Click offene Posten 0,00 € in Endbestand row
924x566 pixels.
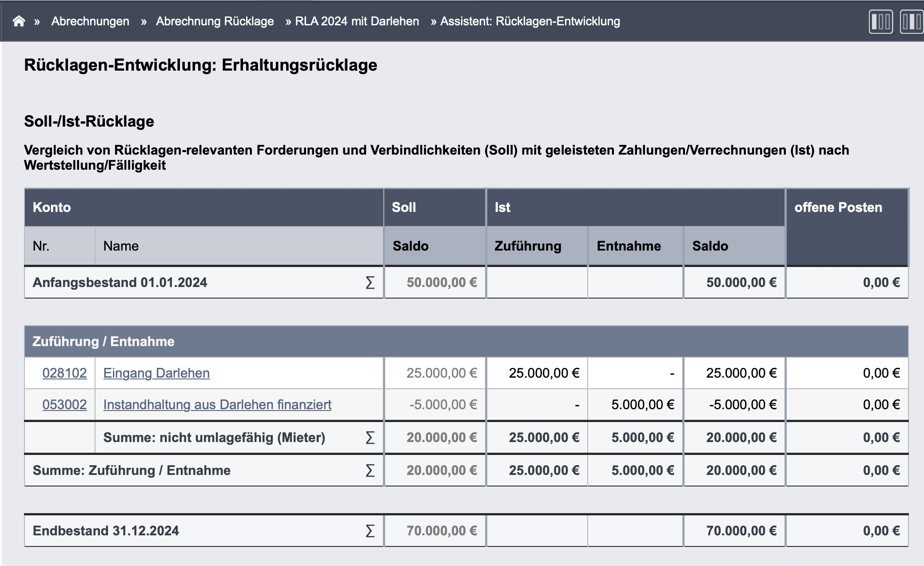[881, 531]
